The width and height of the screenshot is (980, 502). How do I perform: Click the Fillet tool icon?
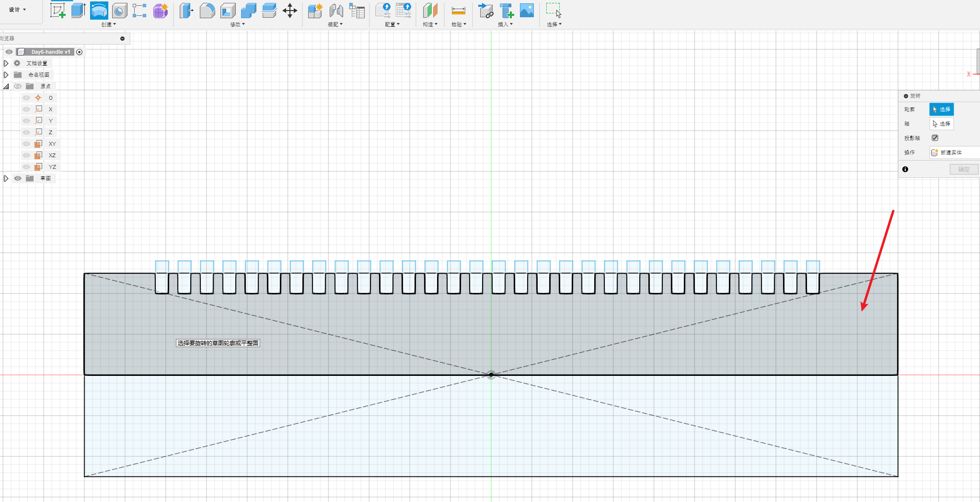tap(207, 11)
